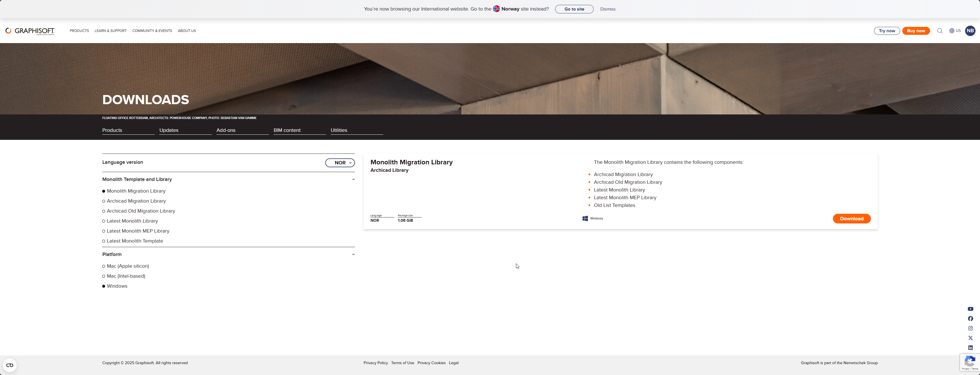The height and width of the screenshot is (375, 980).
Task: Click the Graphisoft logo
Action: (30, 31)
